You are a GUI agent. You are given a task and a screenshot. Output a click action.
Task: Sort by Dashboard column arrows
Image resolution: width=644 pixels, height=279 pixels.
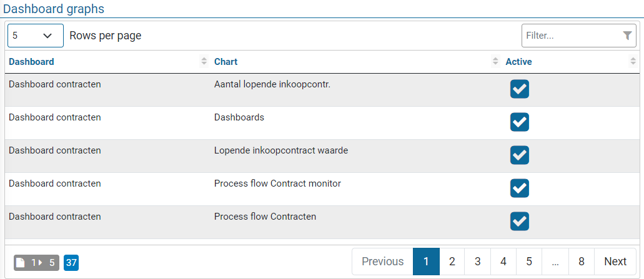(x=204, y=62)
